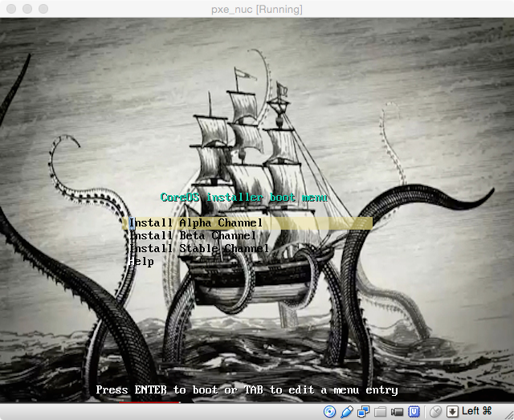This screenshot has height=420, width=514.
Task: Select Install Alpha Channel boot entry
Action: [248, 223]
